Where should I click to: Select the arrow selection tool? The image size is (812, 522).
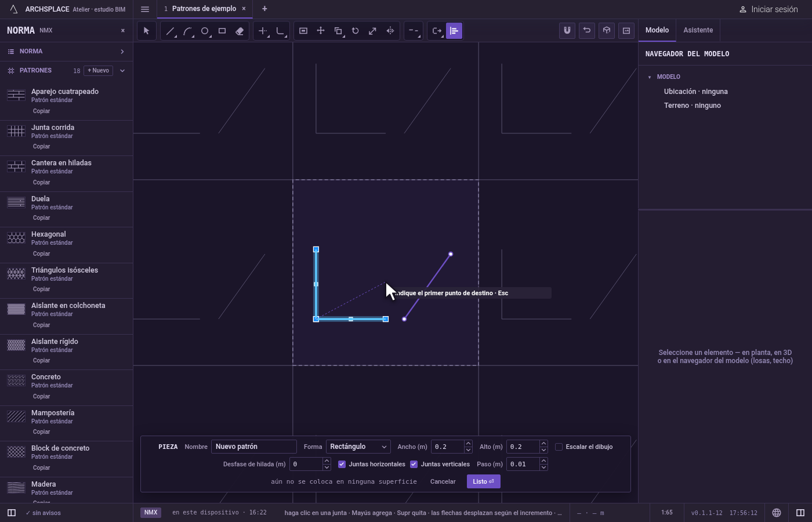click(x=146, y=31)
